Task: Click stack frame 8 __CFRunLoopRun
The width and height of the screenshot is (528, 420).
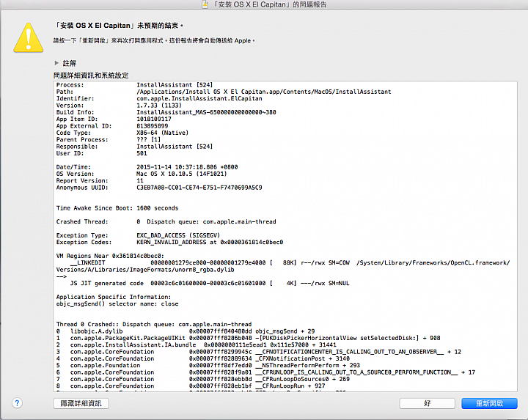Action: coord(191,386)
